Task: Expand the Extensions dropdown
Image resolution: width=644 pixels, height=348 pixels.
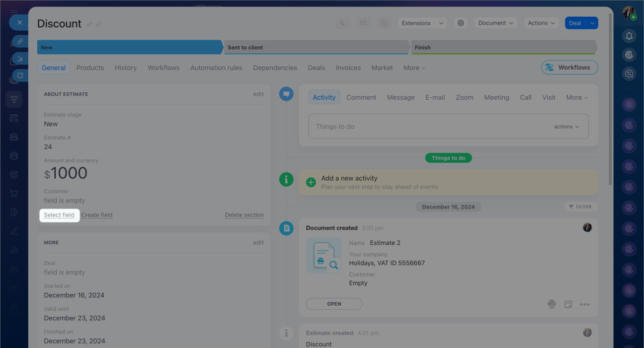Action: 441,23
